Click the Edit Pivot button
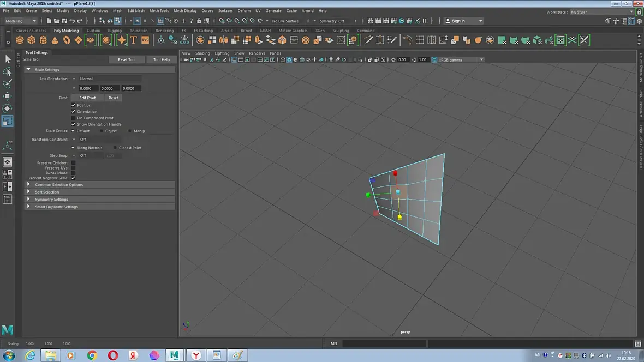This screenshot has width=644, height=362. coord(87,98)
